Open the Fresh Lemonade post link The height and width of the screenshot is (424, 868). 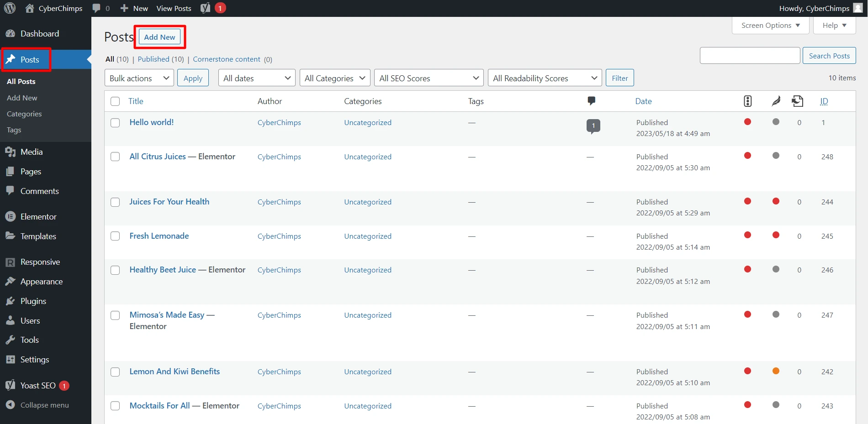pyautogui.click(x=159, y=236)
